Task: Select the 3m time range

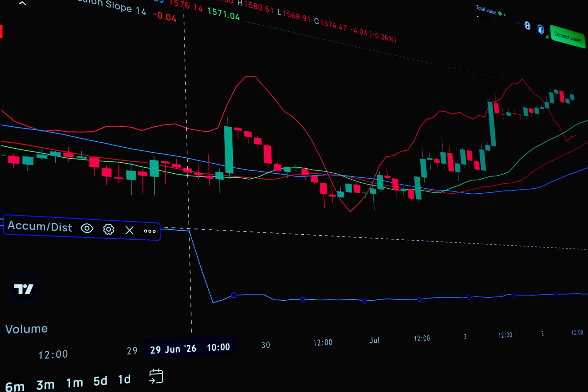Action: tap(45, 385)
